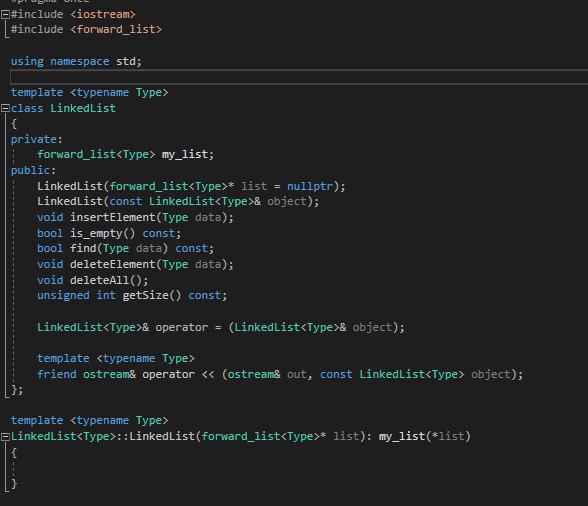
Task: Click 'deleteElement' method name
Action: pyautogui.click(x=112, y=264)
